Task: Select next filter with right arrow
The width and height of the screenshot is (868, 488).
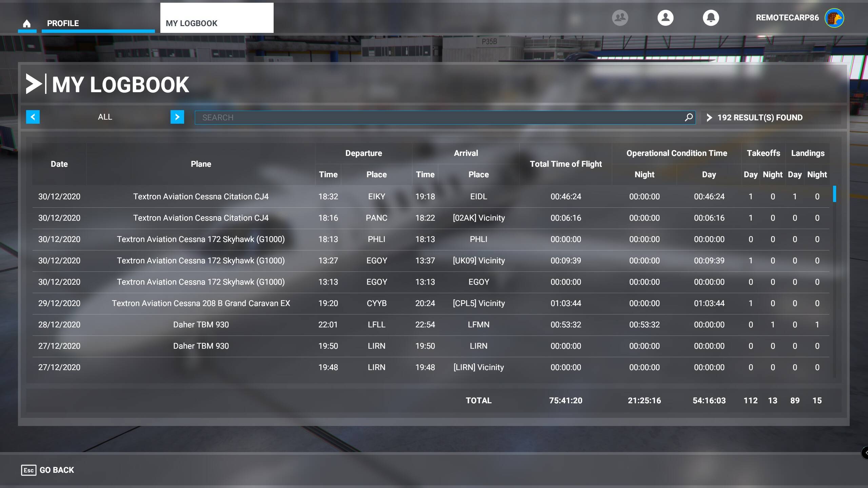Action: 177,117
